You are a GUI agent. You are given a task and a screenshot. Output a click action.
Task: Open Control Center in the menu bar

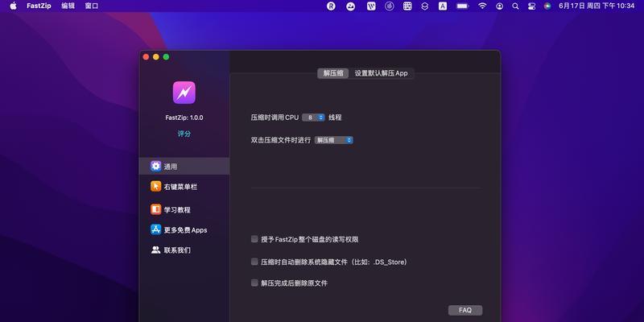click(531, 6)
